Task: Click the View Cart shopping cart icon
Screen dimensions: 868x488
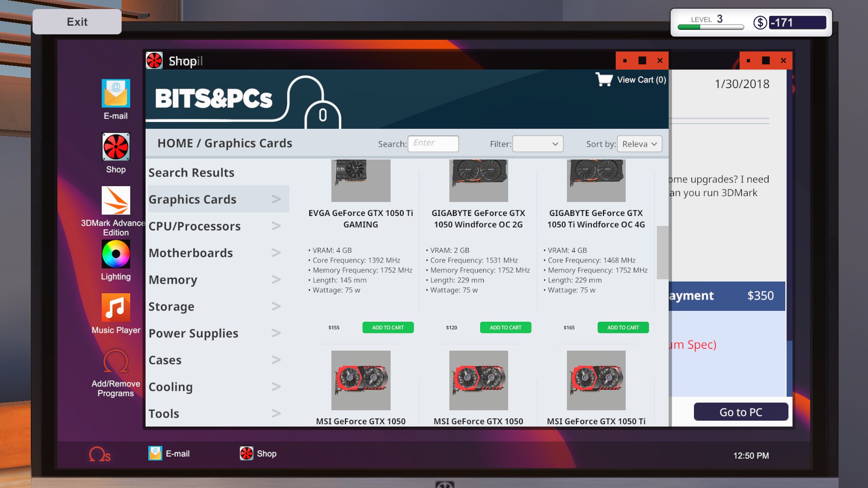Action: pyautogui.click(x=604, y=80)
